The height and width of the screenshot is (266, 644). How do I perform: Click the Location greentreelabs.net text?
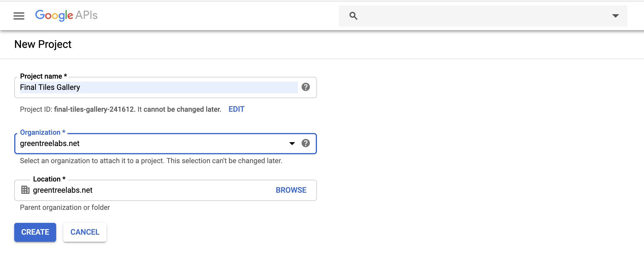click(x=63, y=190)
